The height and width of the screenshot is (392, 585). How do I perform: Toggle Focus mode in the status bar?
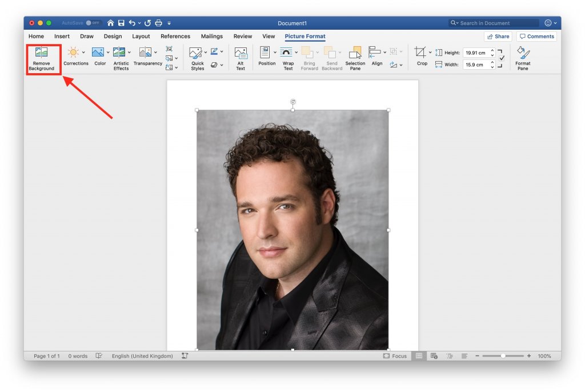395,355
